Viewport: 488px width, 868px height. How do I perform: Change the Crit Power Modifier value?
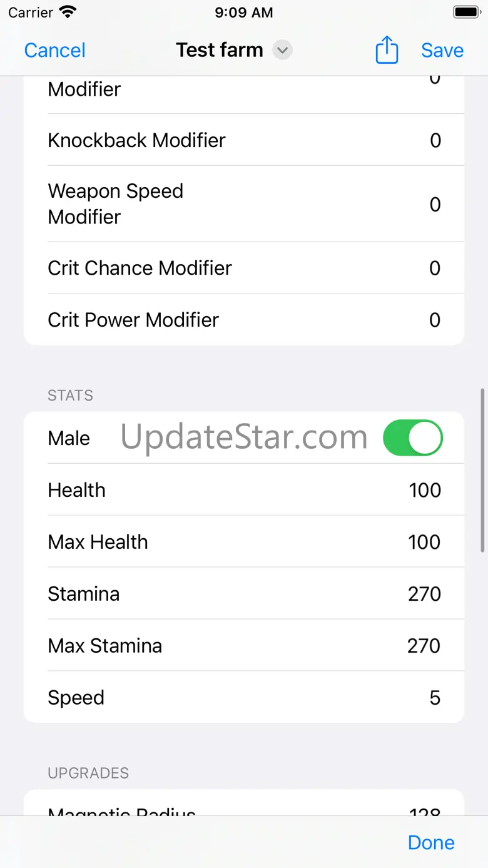pyautogui.click(x=435, y=320)
